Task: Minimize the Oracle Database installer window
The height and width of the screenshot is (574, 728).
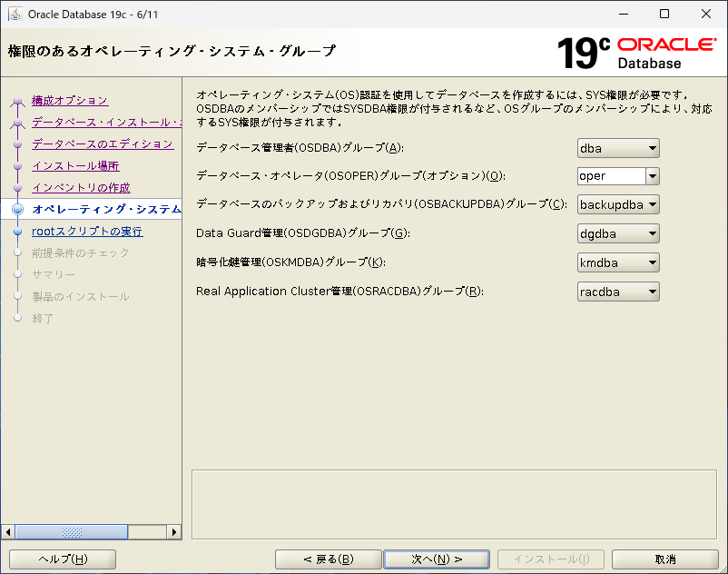Action: click(624, 14)
